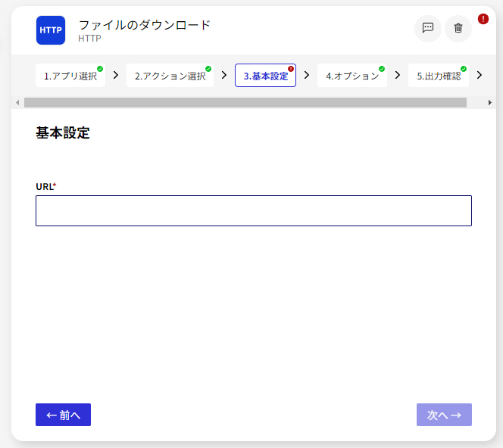
Task: Open the 4.オプション step
Action: point(352,76)
